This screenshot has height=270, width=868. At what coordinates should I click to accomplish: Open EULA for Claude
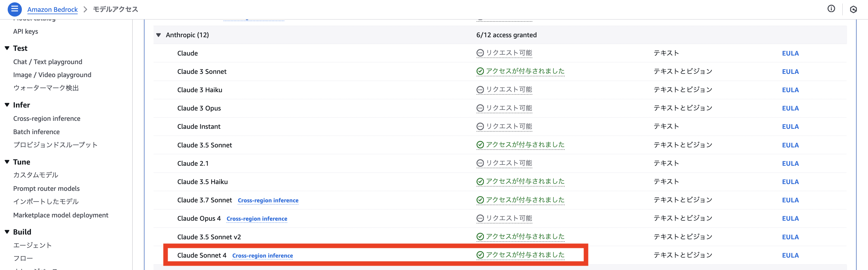[x=790, y=53]
